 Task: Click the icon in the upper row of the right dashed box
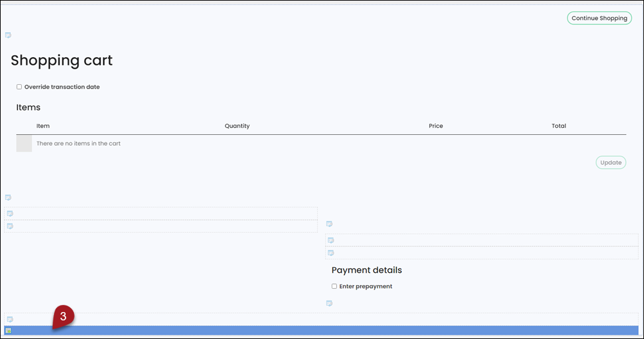pos(330,241)
